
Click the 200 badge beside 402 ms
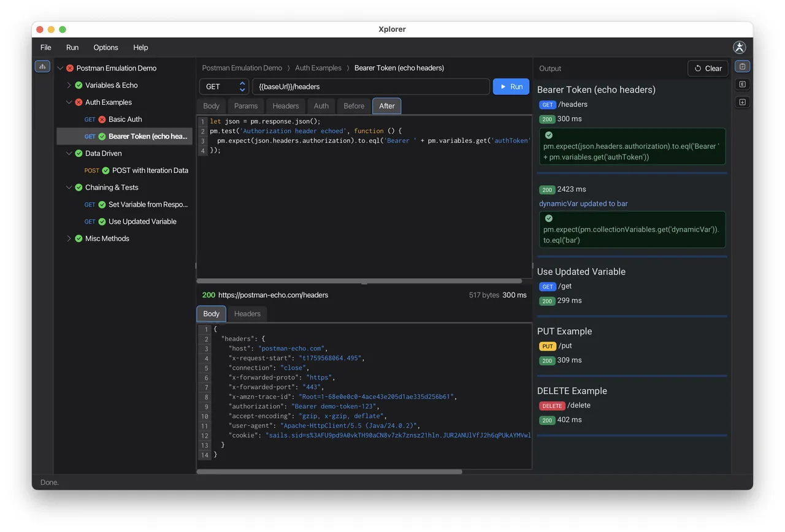(547, 420)
